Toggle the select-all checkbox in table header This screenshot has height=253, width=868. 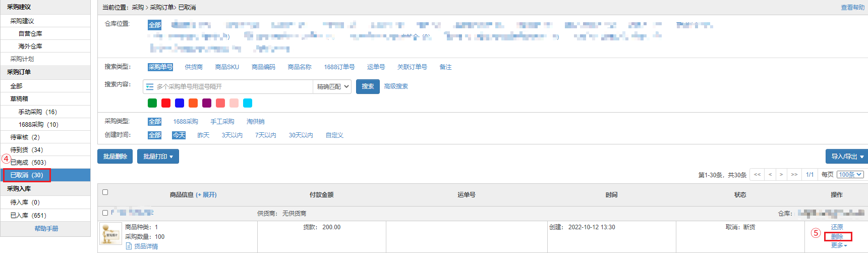coord(105,192)
